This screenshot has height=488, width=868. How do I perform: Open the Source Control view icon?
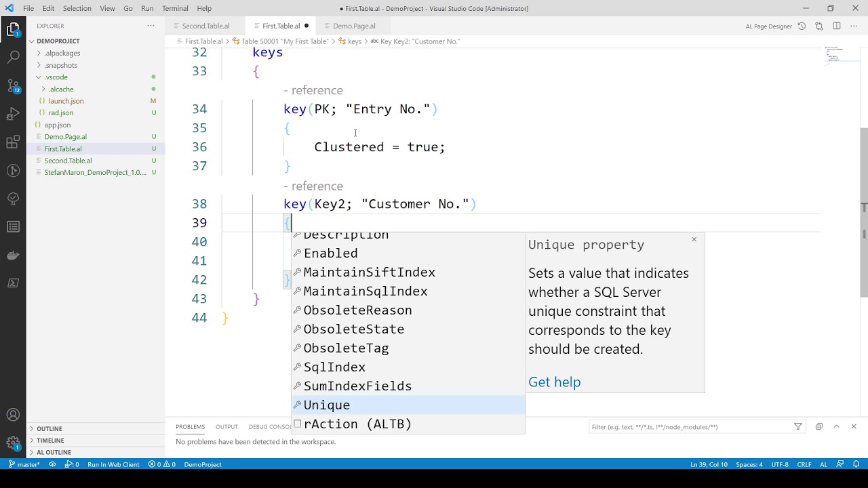tap(13, 86)
